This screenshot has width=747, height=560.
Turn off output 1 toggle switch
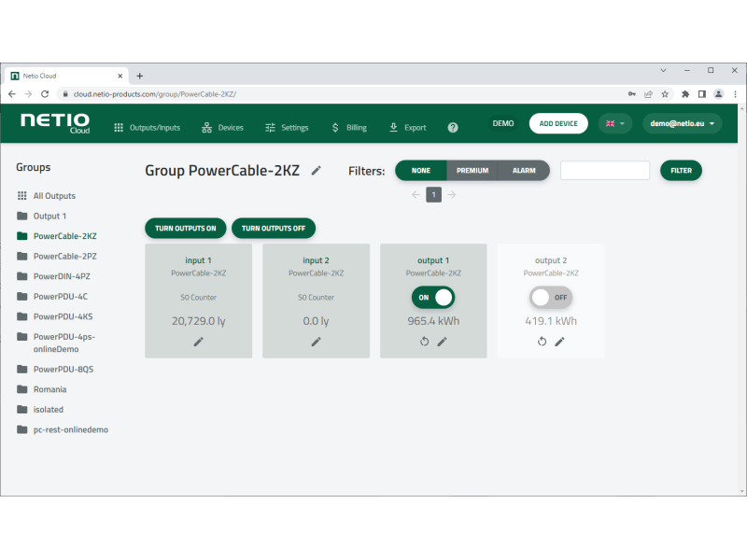[x=433, y=297]
